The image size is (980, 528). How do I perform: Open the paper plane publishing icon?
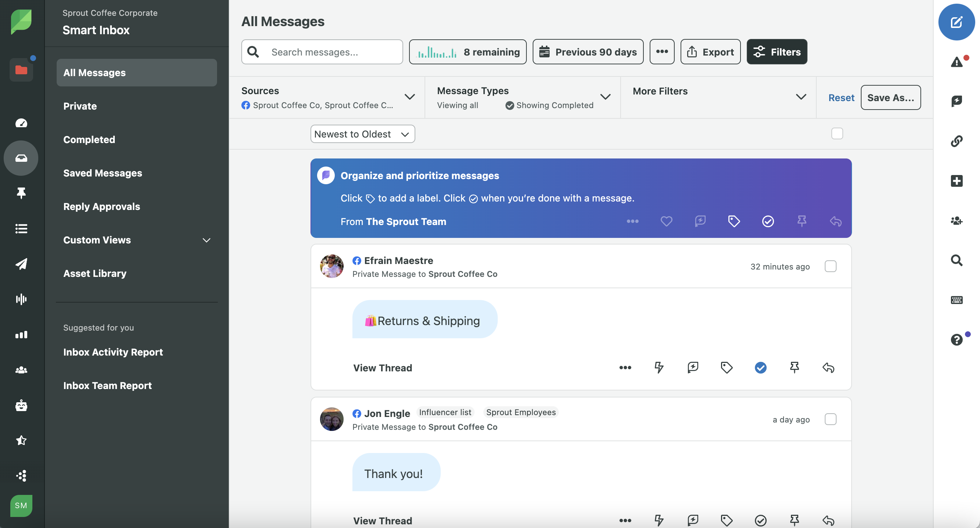[21, 264]
